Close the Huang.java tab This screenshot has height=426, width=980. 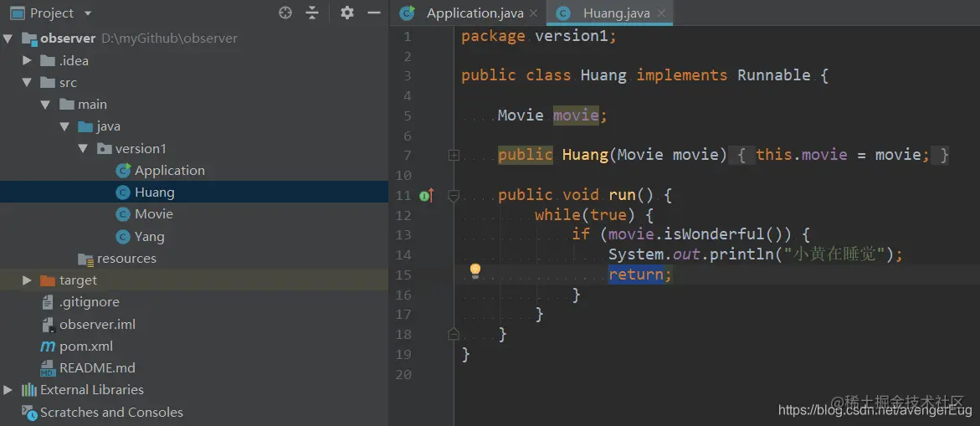pos(661,13)
